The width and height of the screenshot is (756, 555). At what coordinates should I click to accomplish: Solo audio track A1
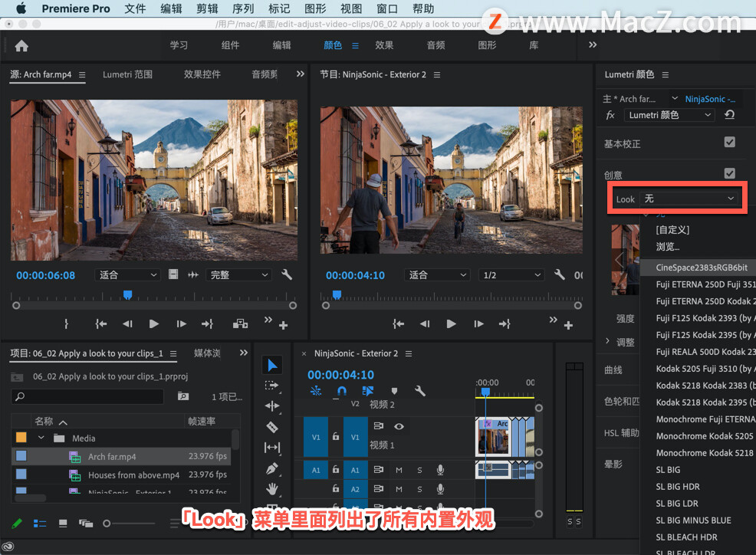[419, 470]
